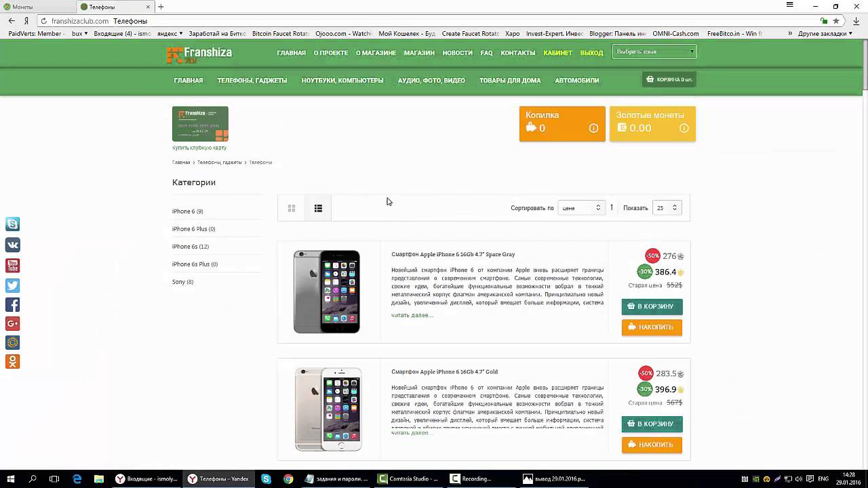Open Выбрать язык language dropdown
868x488 pixels.
click(x=654, y=52)
